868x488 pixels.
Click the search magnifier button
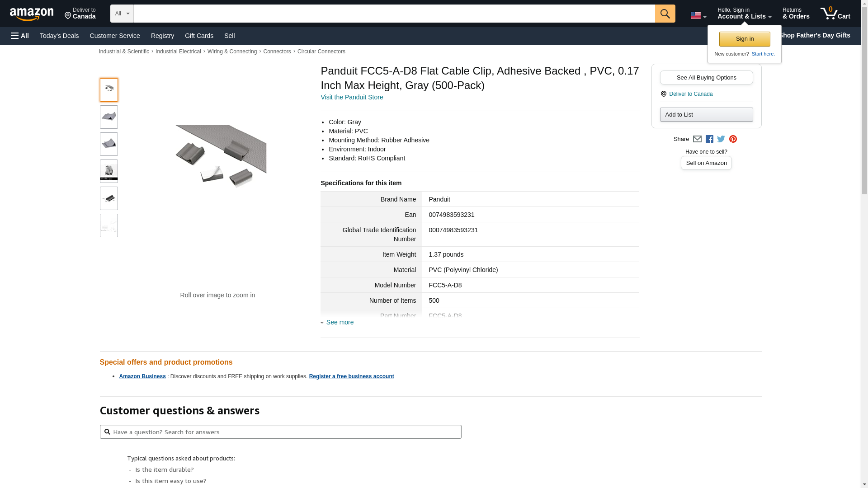click(x=665, y=14)
